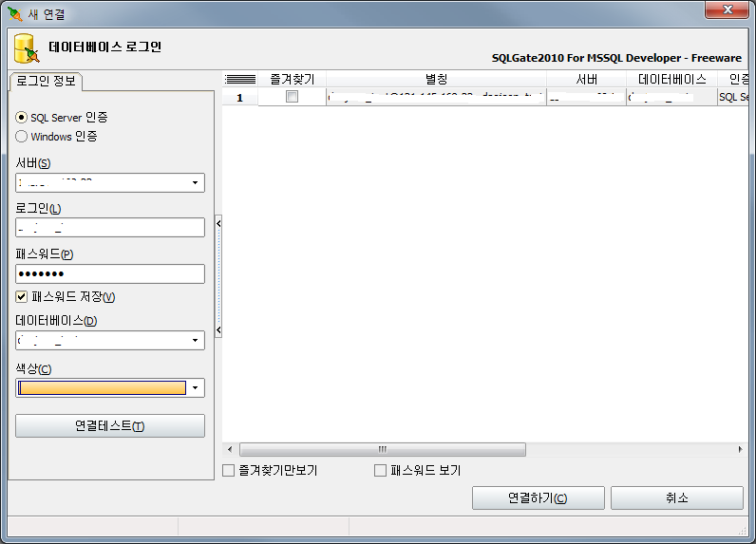This screenshot has width=756, height=544.
Task: Collapse login panel with lower splitter arrow
Action: [x=218, y=330]
